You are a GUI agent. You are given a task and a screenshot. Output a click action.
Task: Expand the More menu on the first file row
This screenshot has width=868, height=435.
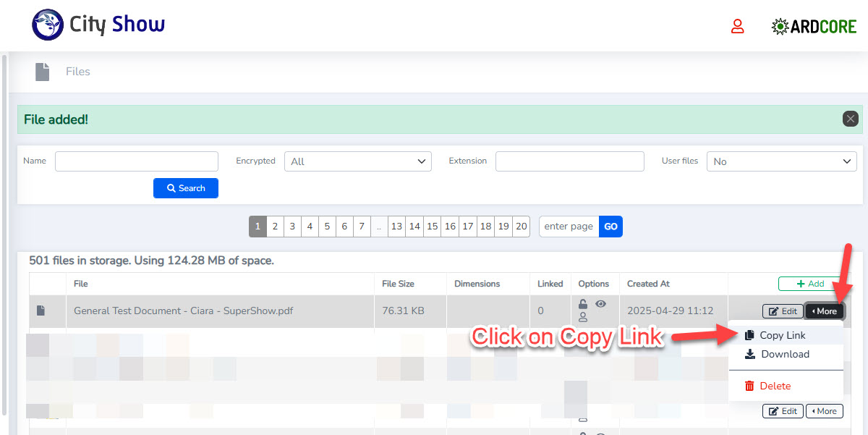point(824,311)
